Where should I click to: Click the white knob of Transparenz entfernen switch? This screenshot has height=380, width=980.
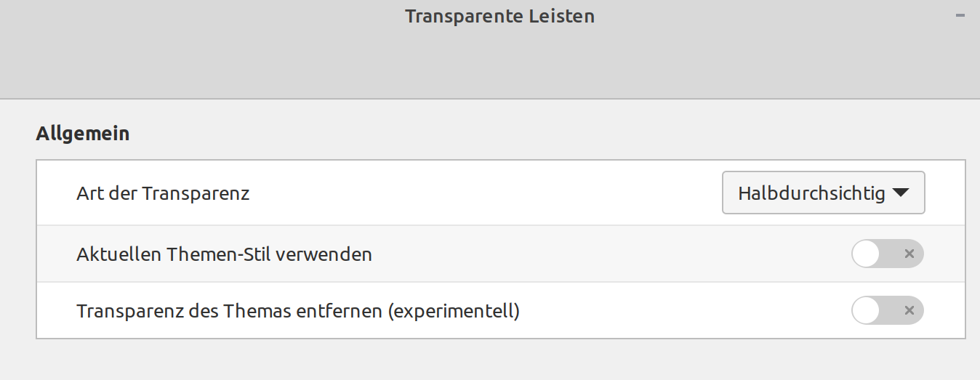[866, 310]
